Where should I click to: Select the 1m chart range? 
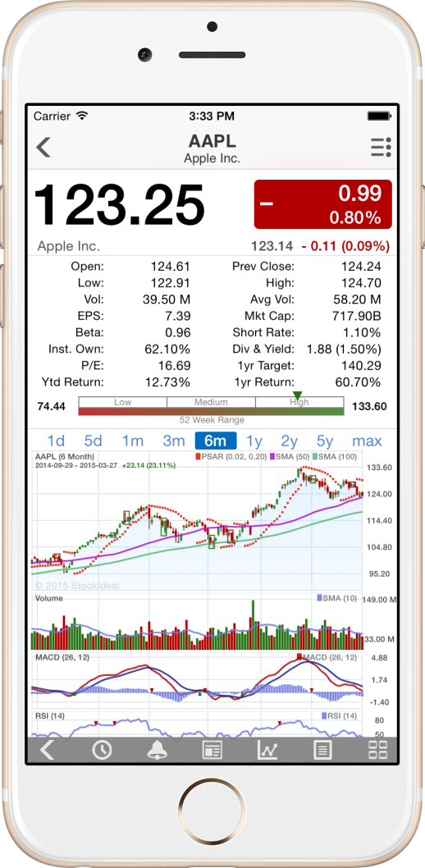(133, 441)
